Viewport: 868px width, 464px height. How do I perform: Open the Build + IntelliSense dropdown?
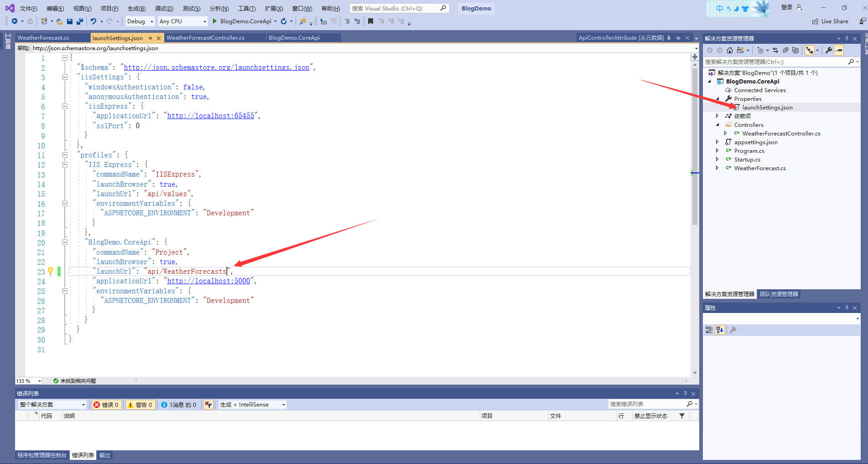(252, 405)
